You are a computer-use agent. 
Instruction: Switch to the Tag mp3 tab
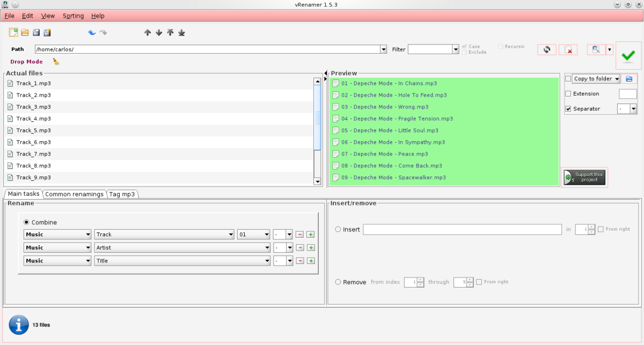coord(122,194)
